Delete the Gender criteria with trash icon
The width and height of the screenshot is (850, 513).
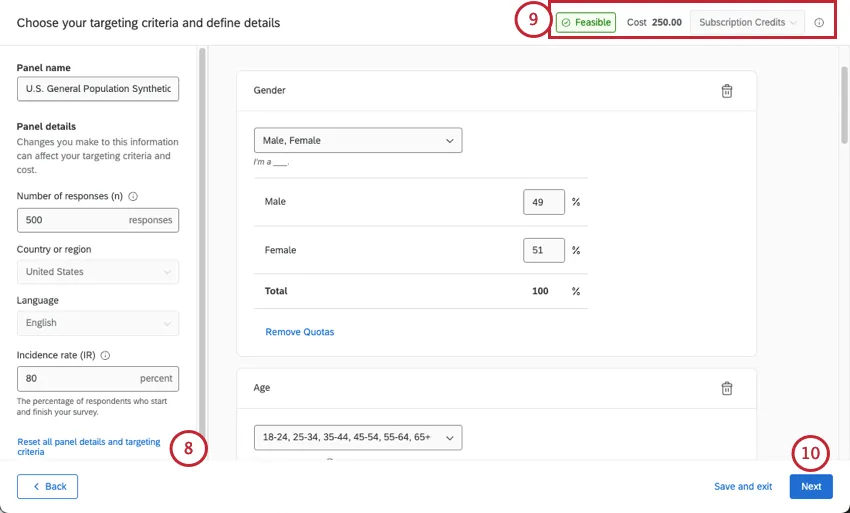pos(727,91)
